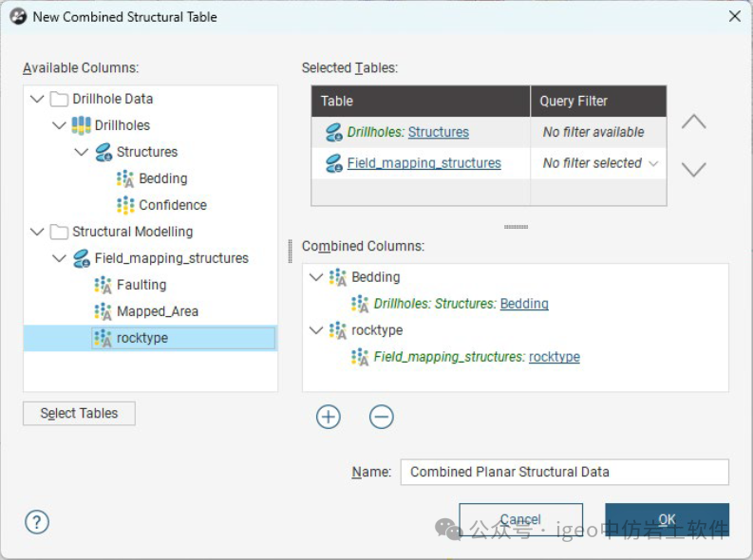The width and height of the screenshot is (753, 560).
Task: Collapse the Structural Modelling folder node
Action: [37, 232]
